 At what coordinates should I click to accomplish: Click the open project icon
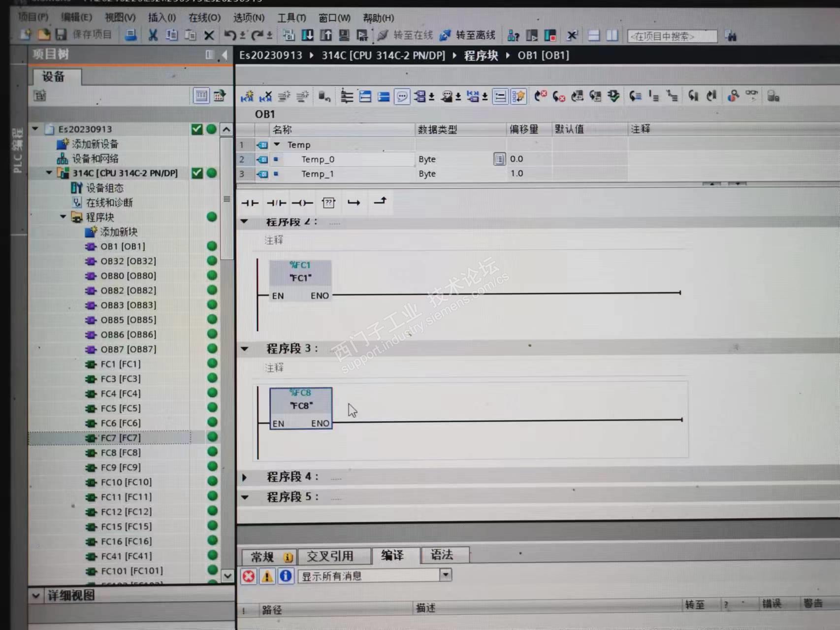(x=43, y=34)
